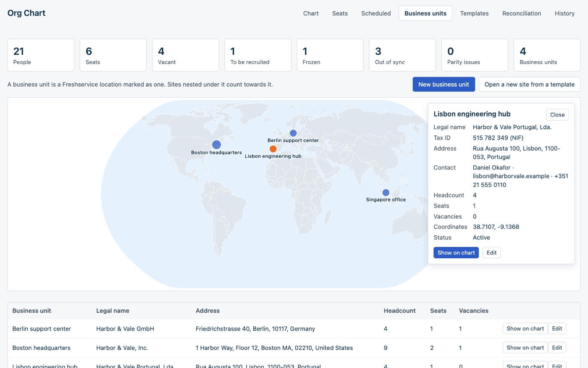This screenshot has width=588, height=368.
Task: Edit the Berlin support center row
Action: pyautogui.click(x=557, y=328)
